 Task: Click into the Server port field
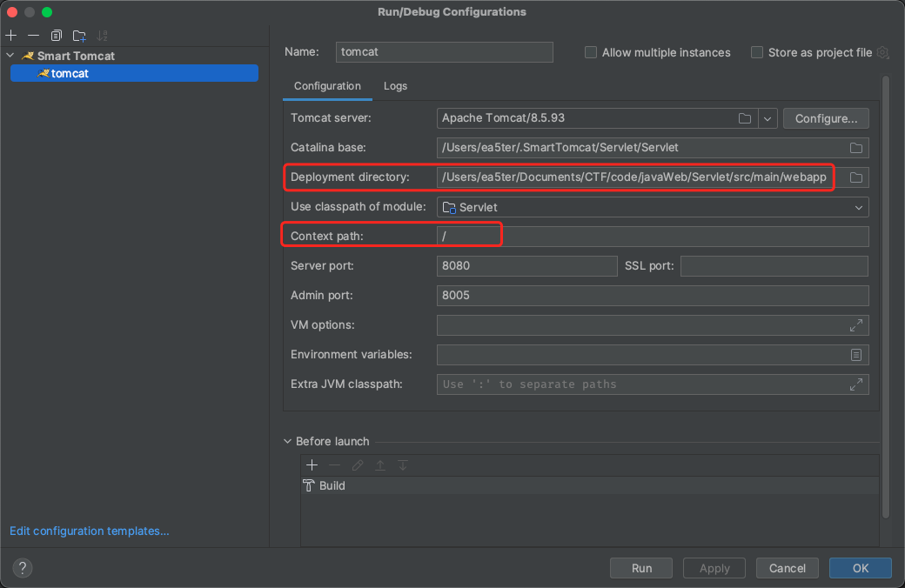(x=526, y=266)
